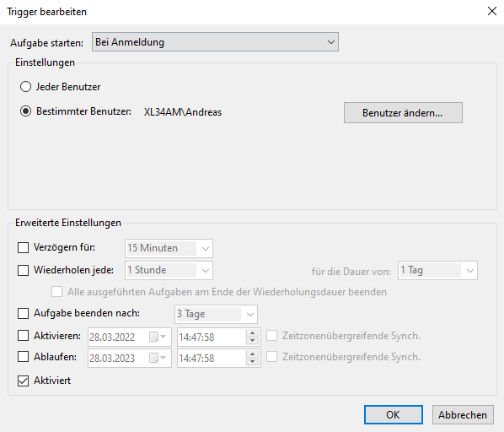504x432 pixels.
Task: Increase the Aktivieren time with up arrow
Action: (x=252, y=333)
